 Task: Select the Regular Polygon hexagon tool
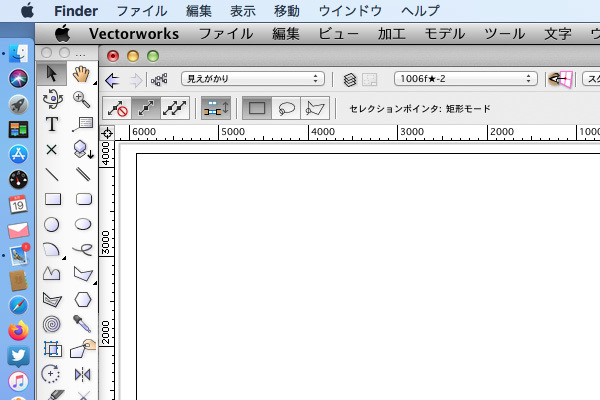(83, 299)
